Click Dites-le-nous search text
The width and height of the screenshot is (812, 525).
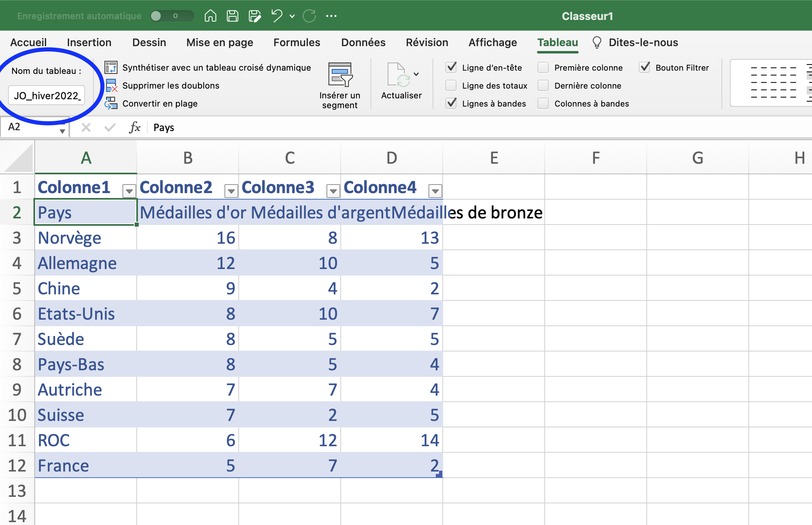click(643, 42)
